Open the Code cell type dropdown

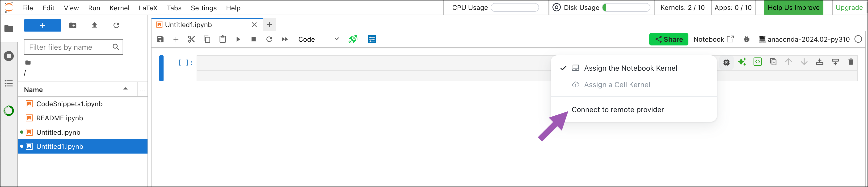click(318, 39)
